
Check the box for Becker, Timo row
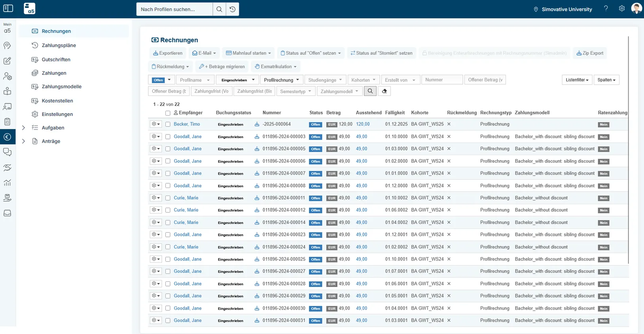click(168, 124)
